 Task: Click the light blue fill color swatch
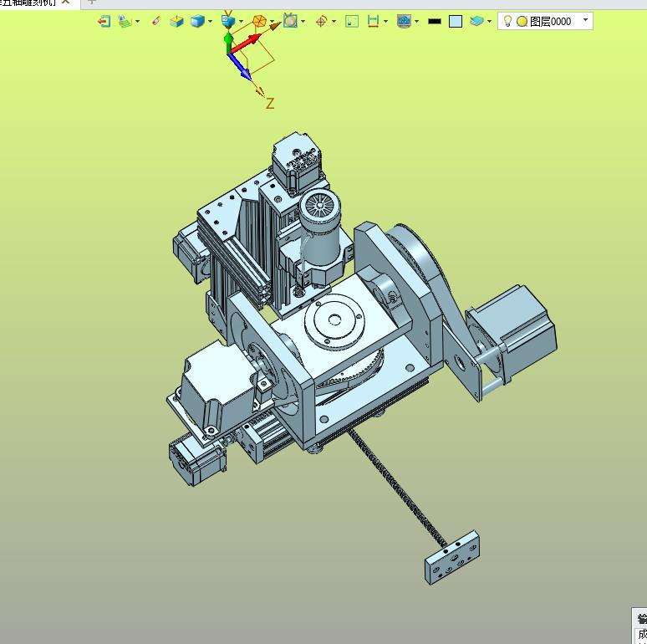click(x=456, y=22)
